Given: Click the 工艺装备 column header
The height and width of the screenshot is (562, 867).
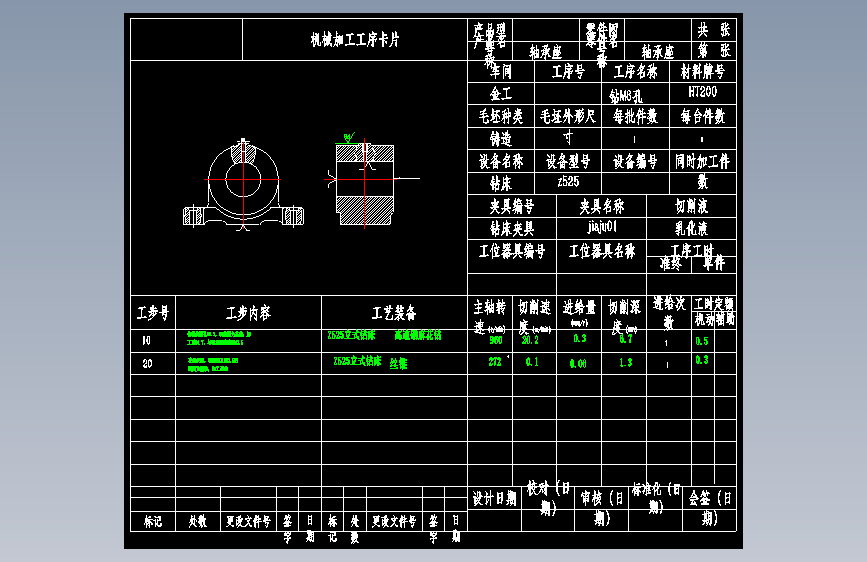Looking at the screenshot, I should tap(394, 313).
